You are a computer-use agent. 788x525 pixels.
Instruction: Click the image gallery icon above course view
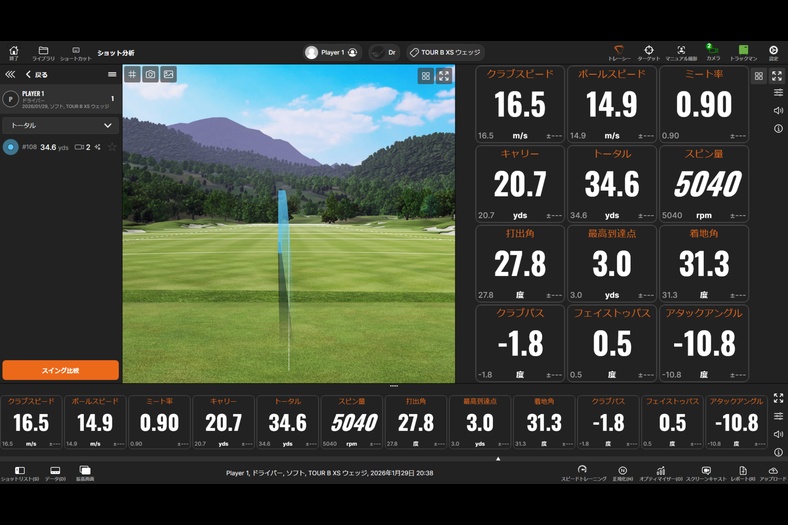click(169, 74)
